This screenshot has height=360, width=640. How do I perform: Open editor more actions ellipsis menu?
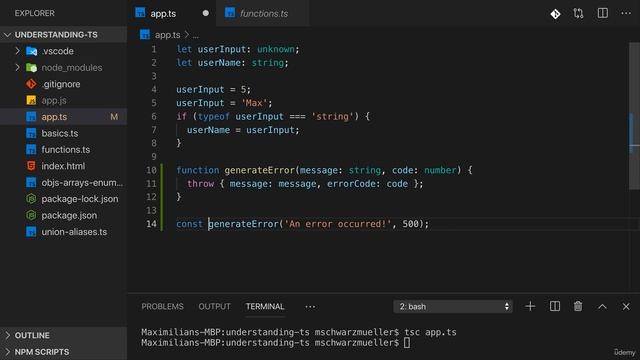pos(626,13)
